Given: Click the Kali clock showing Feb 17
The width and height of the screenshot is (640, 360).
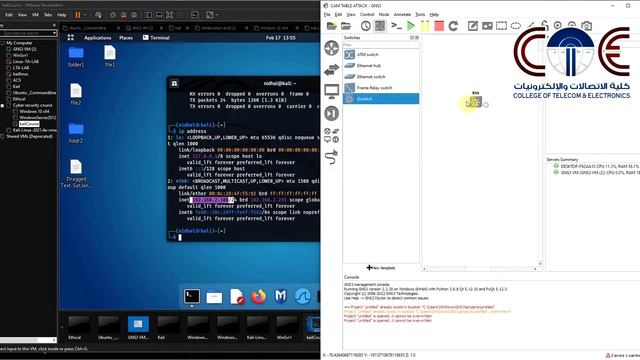Looking at the screenshot, I should coord(281,38).
